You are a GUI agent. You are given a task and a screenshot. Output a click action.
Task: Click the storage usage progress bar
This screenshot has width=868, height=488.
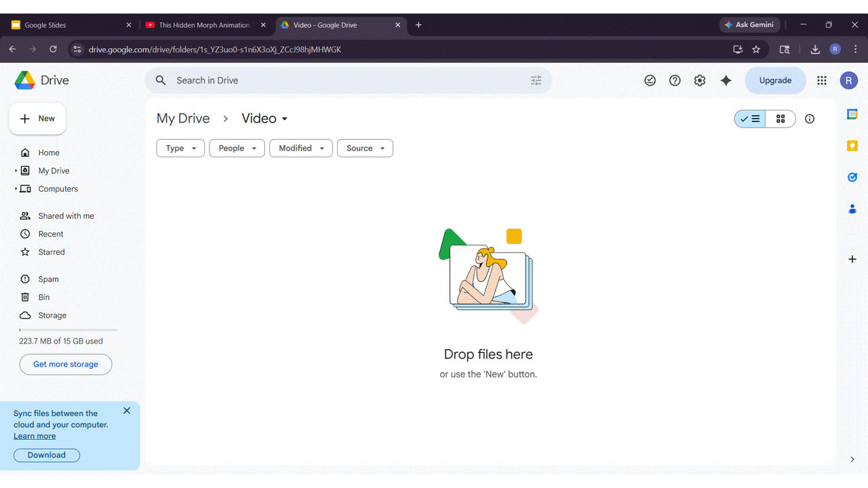pos(68,329)
